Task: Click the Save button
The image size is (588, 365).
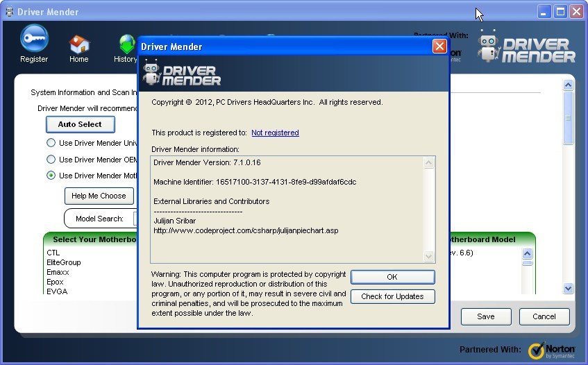Action: pyautogui.click(x=486, y=316)
